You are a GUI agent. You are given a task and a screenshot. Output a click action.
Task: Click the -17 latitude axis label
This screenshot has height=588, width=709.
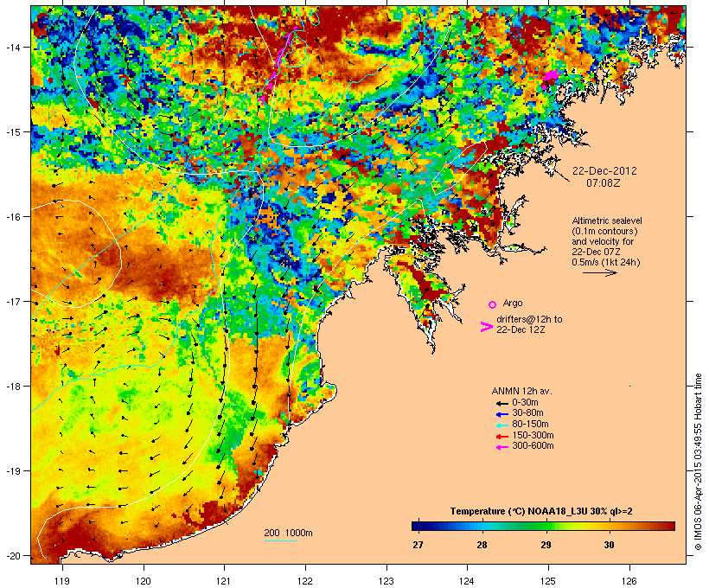pyautogui.click(x=14, y=301)
